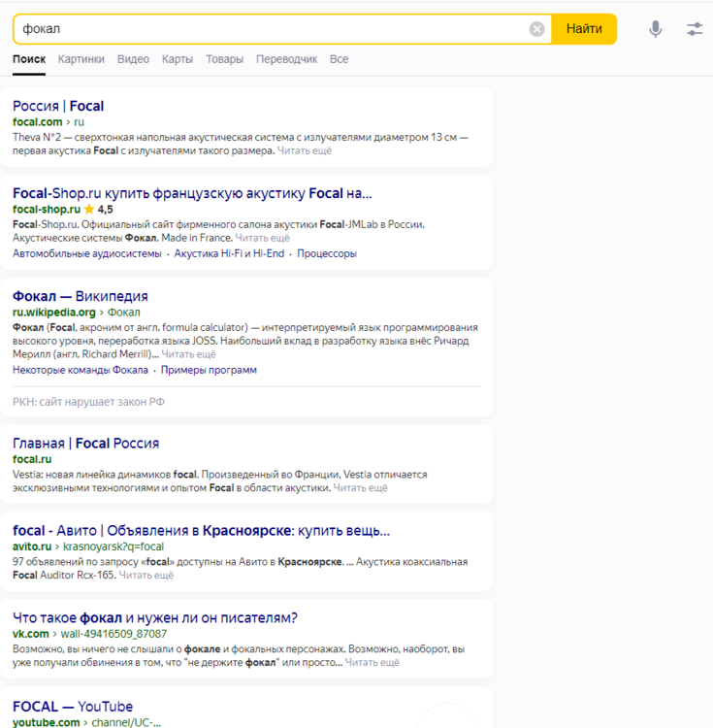Click the focal-shop.ru green URL

[x=47, y=210]
